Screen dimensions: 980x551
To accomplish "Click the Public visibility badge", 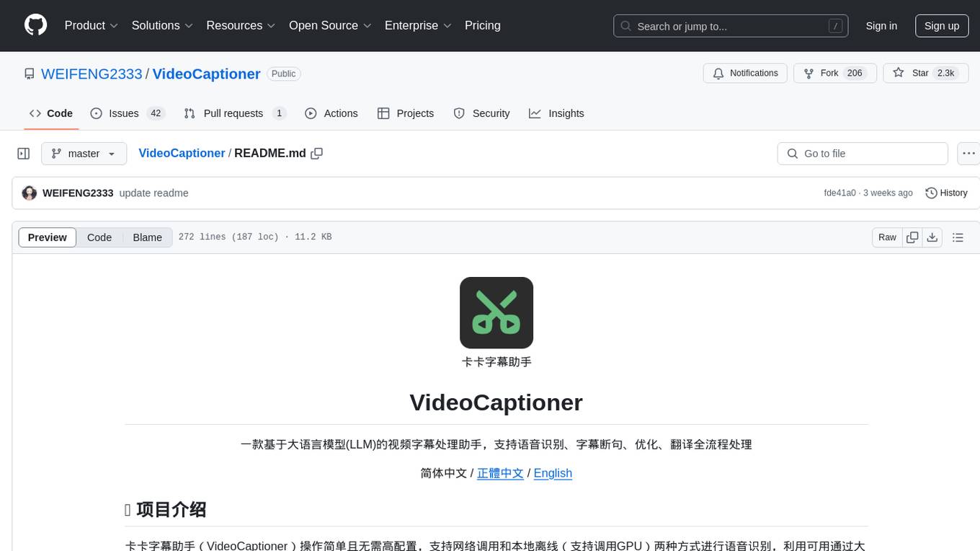I will coord(283,74).
